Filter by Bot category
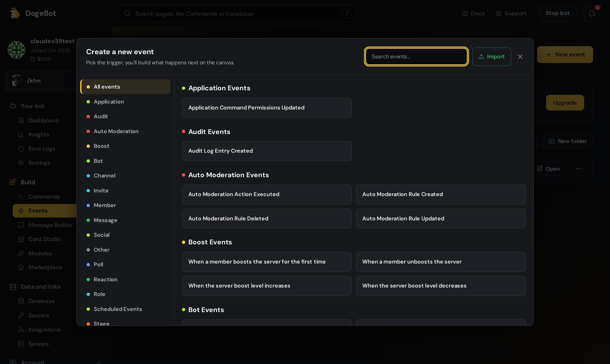 125,161
